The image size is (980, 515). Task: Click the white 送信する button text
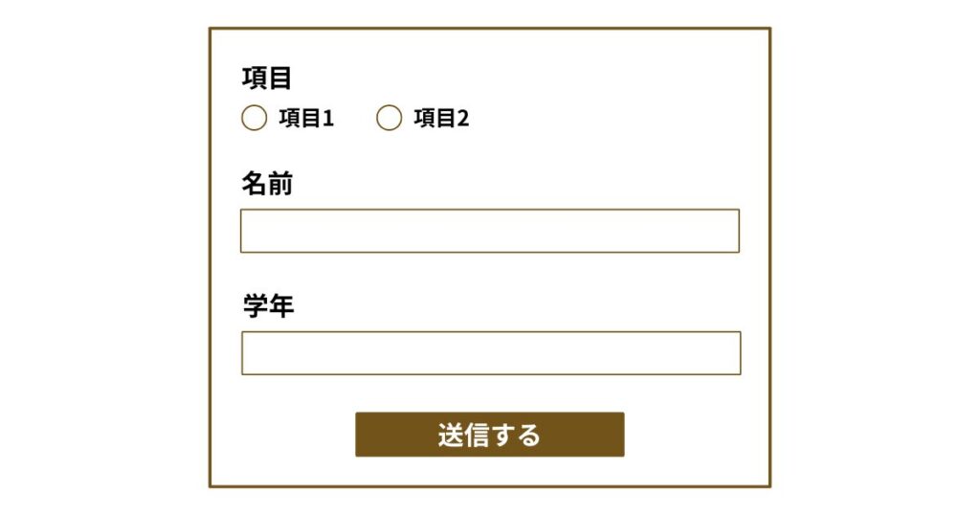point(489,435)
